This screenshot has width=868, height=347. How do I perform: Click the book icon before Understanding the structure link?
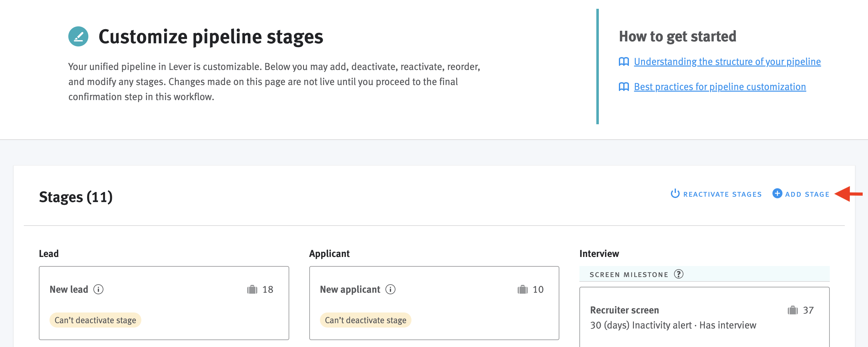[624, 62]
